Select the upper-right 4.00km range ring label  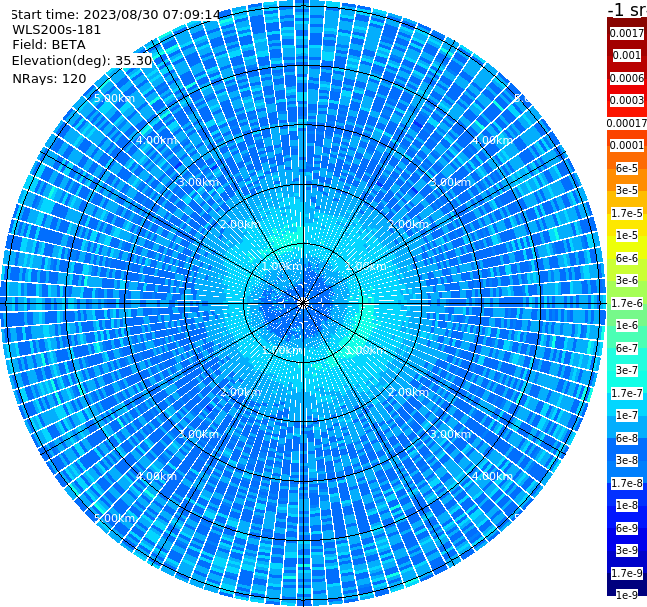pyautogui.click(x=492, y=140)
